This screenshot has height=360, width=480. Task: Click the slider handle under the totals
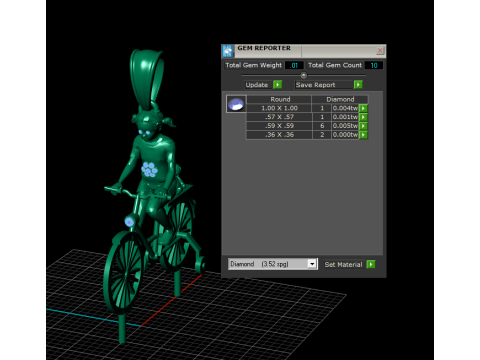[x=303, y=75]
